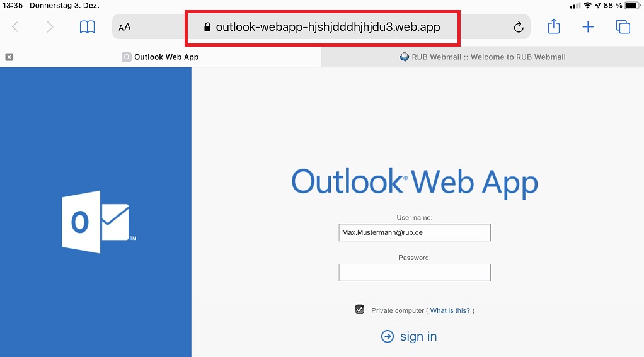Reload the page with the refresh icon
Image resolution: width=644 pixels, height=357 pixels.
point(519,27)
